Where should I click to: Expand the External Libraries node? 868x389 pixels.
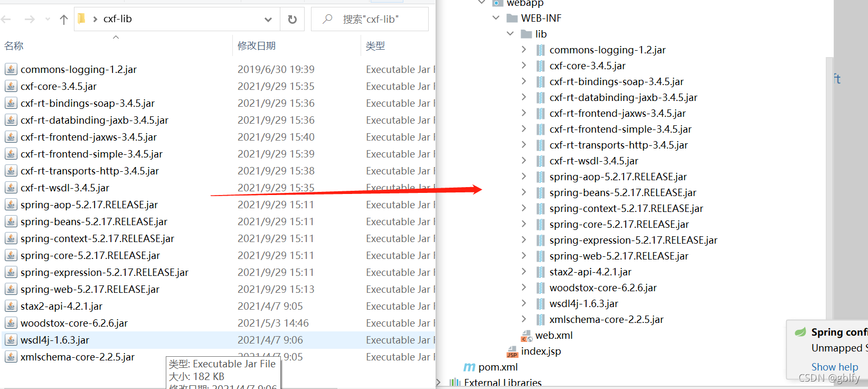coord(438,382)
